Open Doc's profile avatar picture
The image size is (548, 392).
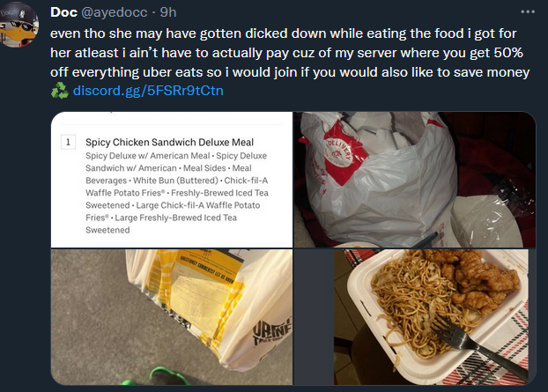point(19,24)
